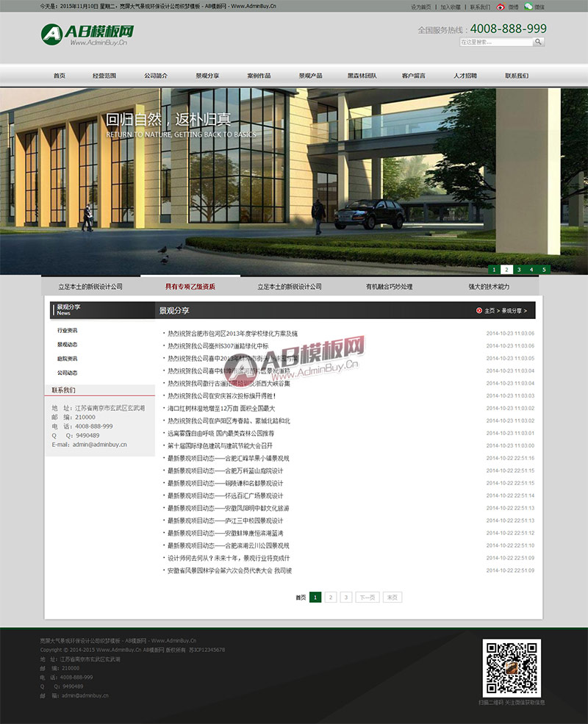Open the 景观分享 navigation item
Screen dimensions: 588x724
208,76
